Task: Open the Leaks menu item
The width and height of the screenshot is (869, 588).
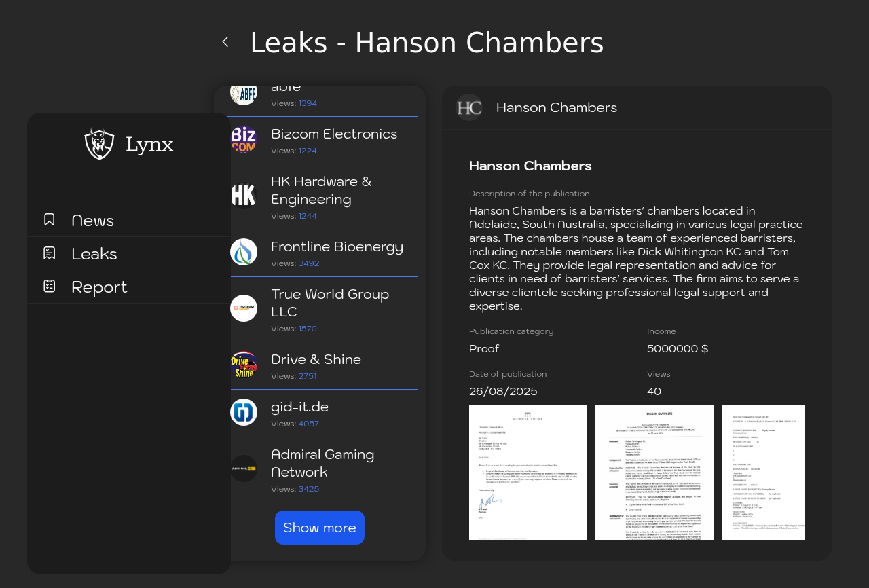Action: click(x=129, y=253)
